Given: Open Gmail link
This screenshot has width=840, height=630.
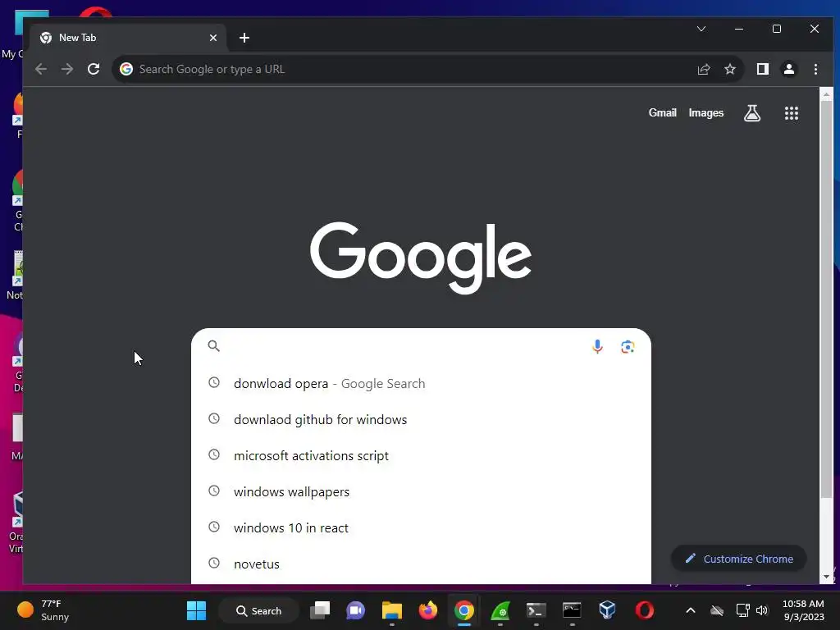Looking at the screenshot, I should coord(663,113).
